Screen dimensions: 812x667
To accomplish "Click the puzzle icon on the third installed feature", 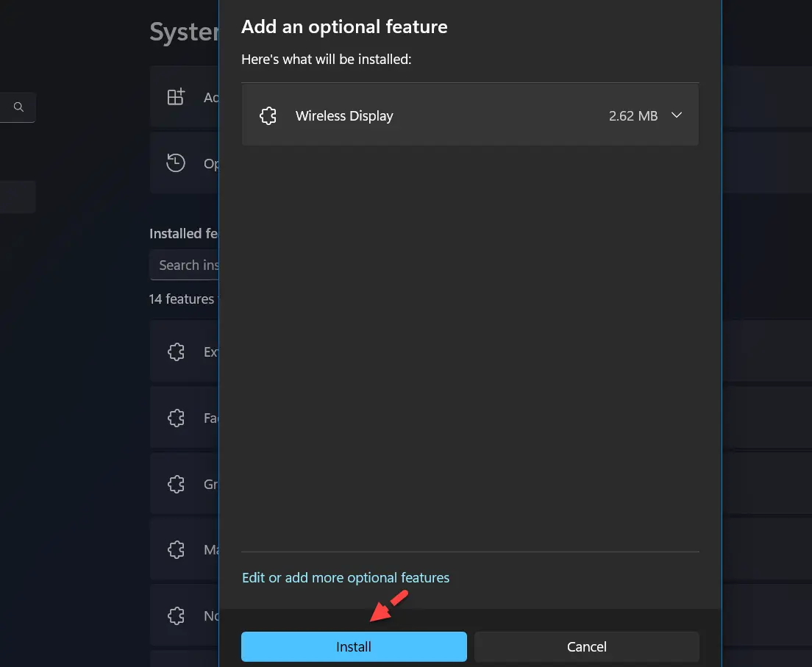I will click(176, 484).
